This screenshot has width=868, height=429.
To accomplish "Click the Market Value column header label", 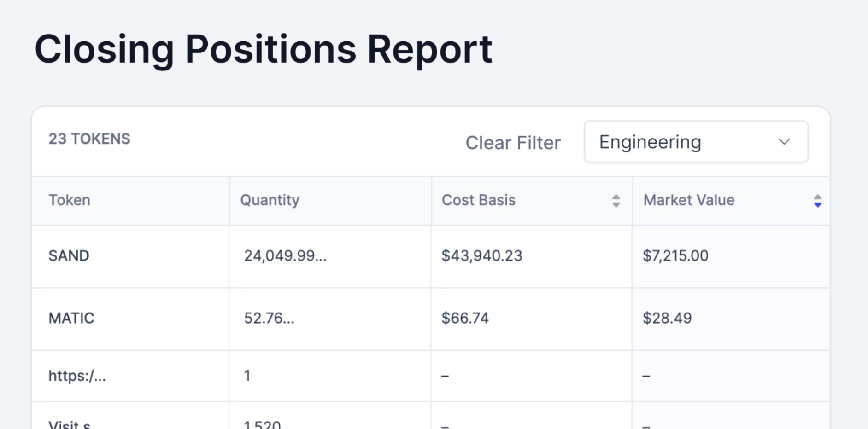I will [x=689, y=200].
